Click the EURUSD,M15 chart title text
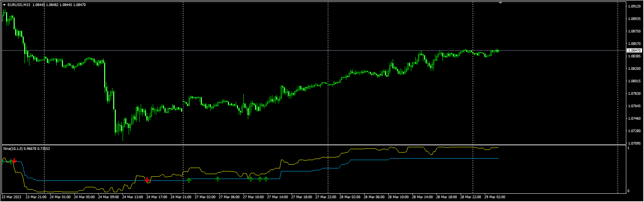This screenshot has height=202, width=644. pyautogui.click(x=19, y=5)
